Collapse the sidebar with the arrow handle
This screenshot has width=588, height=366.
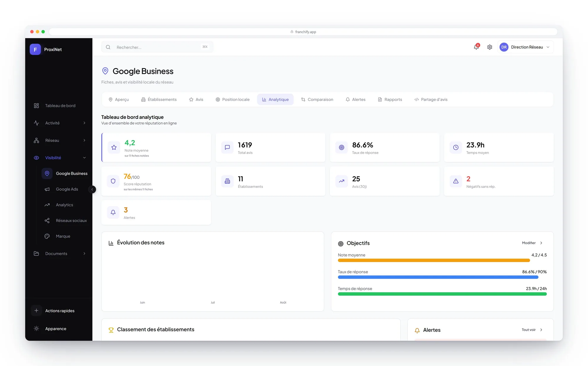92,189
